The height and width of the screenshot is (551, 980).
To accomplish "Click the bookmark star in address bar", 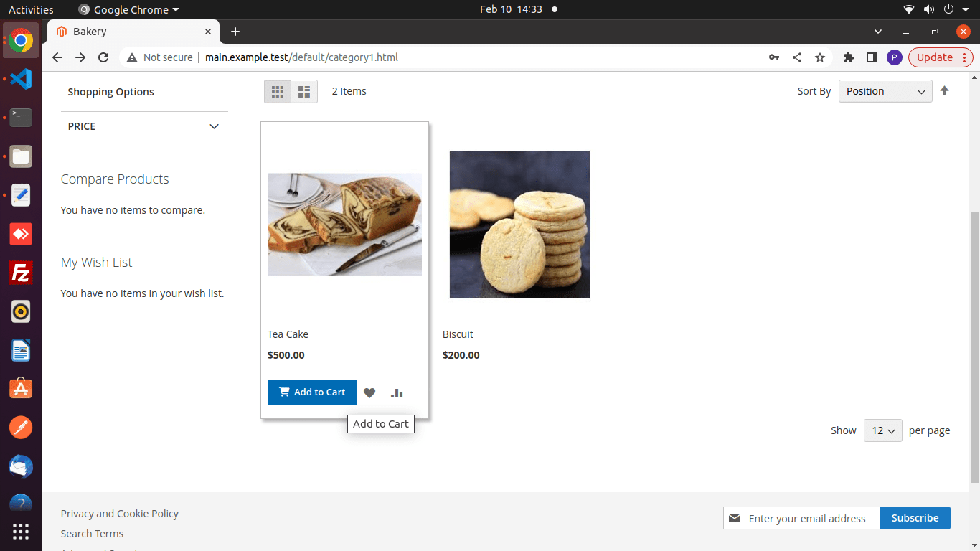I will tap(820, 57).
